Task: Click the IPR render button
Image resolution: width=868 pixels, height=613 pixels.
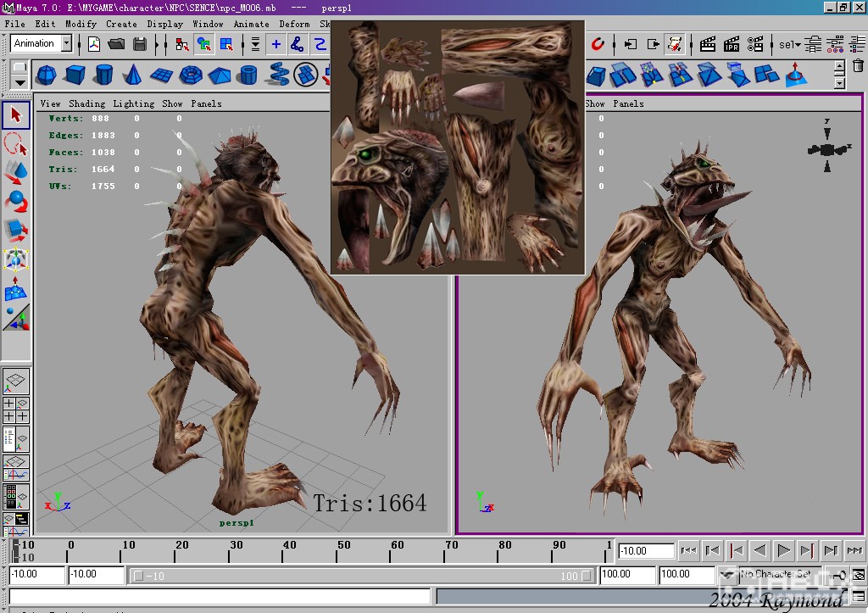Action: [732, 44]
